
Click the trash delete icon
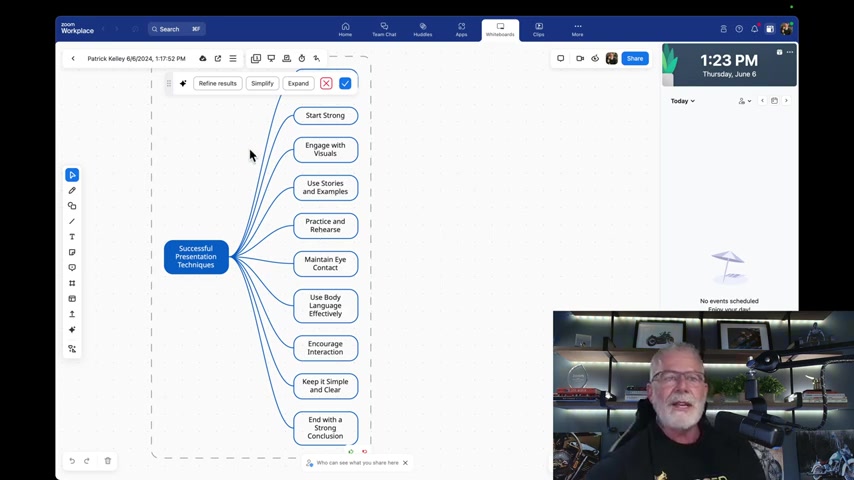(108, 461)
